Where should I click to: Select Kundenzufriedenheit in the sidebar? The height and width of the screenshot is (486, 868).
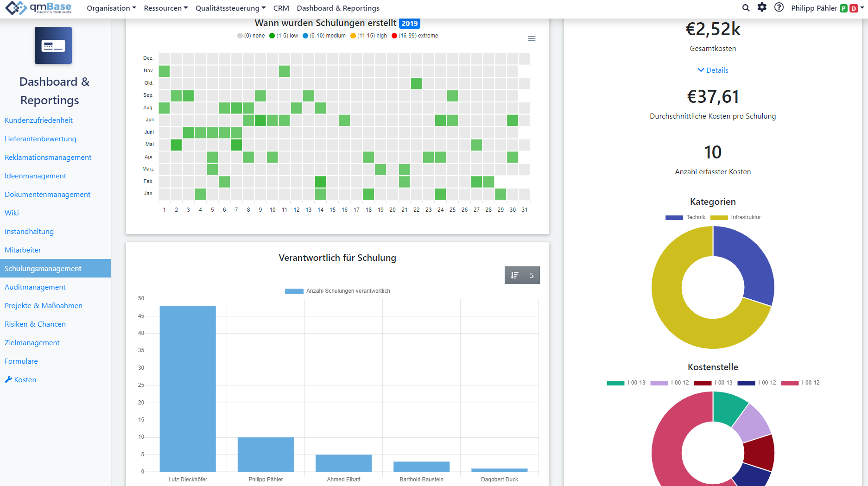(x=38, y=120)
